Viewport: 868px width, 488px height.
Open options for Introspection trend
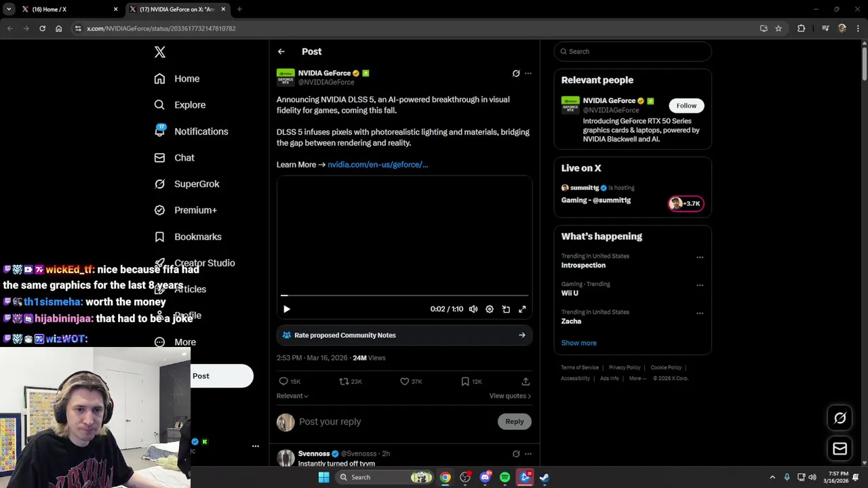700,258
